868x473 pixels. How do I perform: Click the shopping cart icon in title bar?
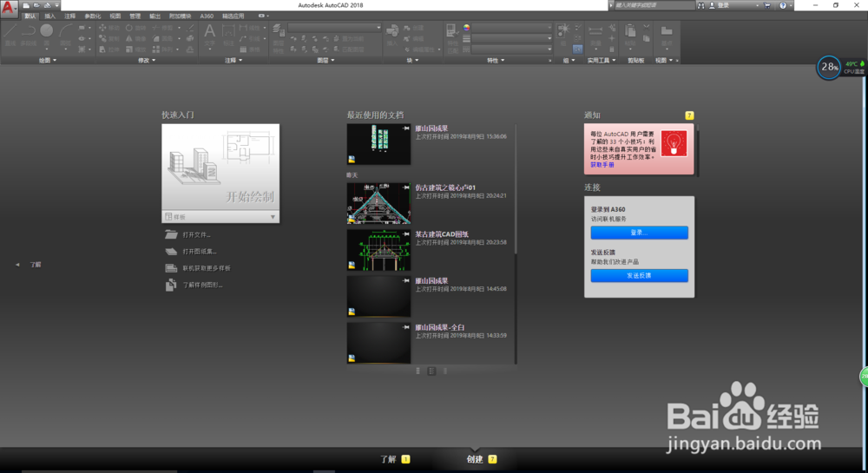click(x=766, y=5)
